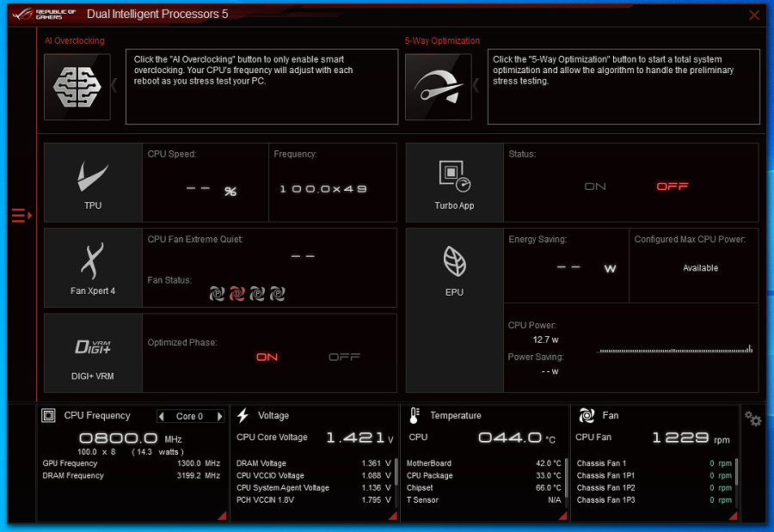This screenshot has height=532, width=774.
Task: Open the Turbo App icon
Action: click(454, 182)
